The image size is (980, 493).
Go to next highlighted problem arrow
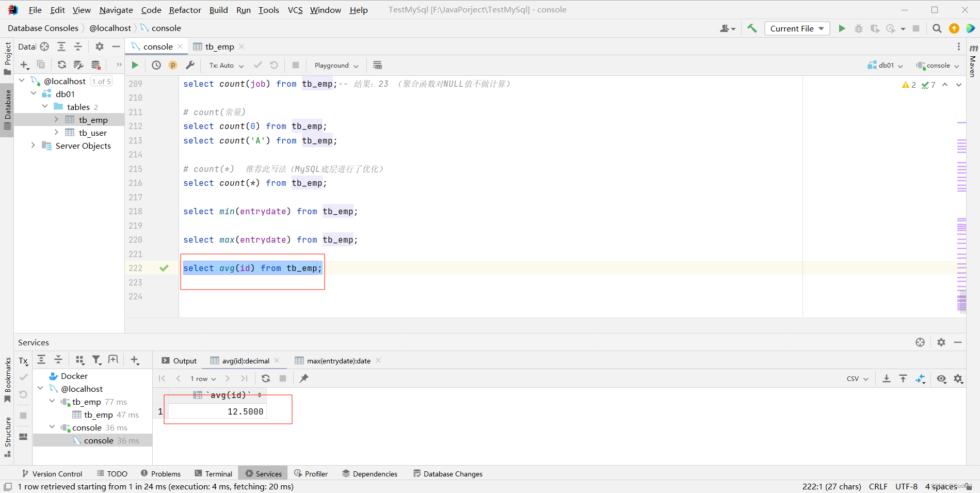(x=959, y=85)
